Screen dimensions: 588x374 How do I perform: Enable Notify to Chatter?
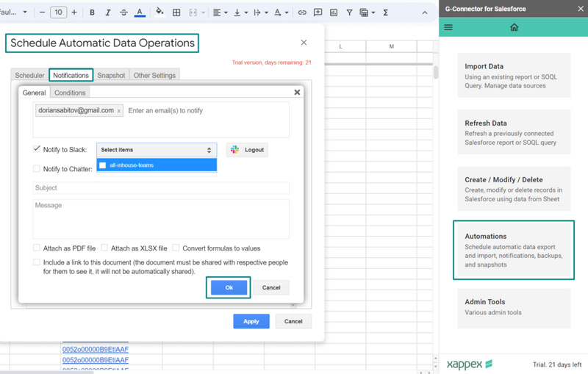coord(36,169)
